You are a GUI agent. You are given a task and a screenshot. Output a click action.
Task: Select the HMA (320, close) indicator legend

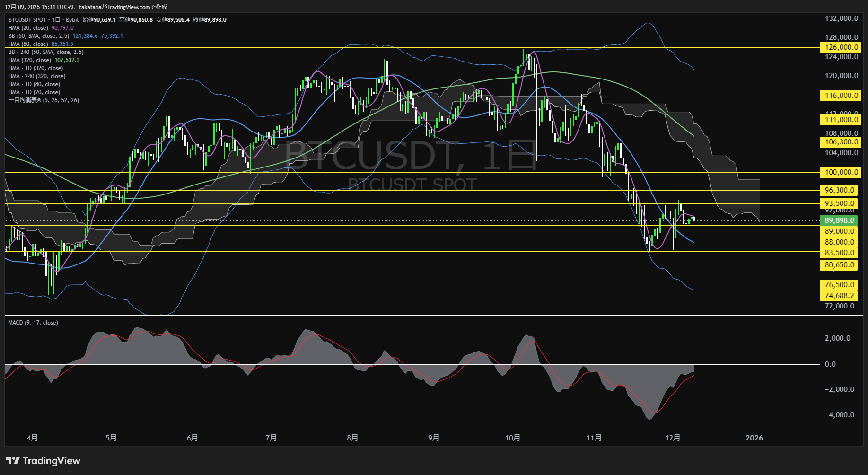click(x=29, y=60)
